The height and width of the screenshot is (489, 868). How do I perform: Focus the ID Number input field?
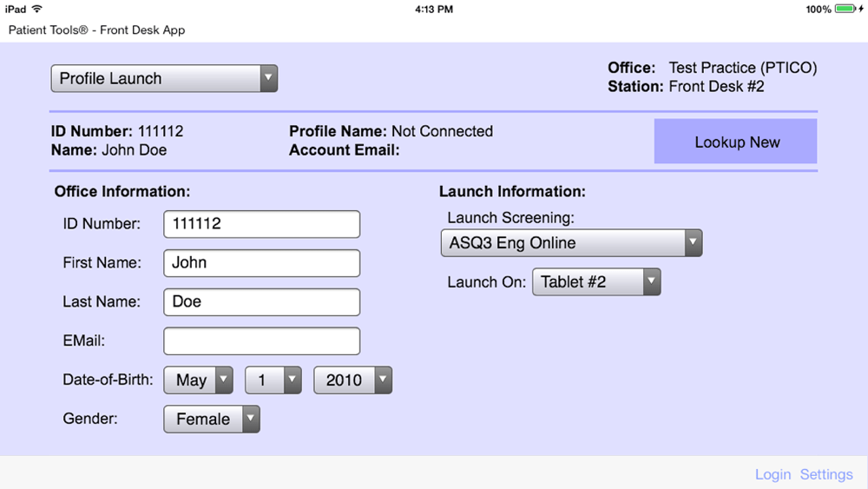coord(262,224)
